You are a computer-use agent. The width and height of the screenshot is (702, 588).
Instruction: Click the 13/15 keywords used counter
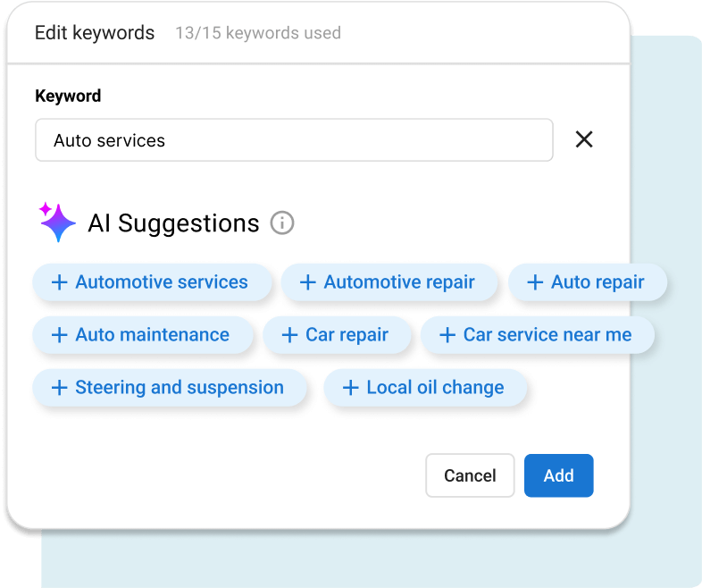257,33
